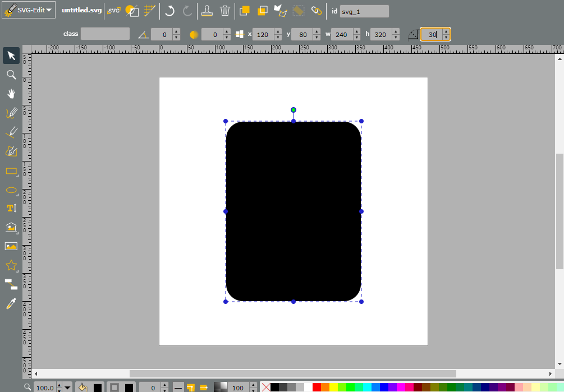This screenshot has height=392, width=564.
Task: Select the Pan hand tool
Action: point(11,94)
